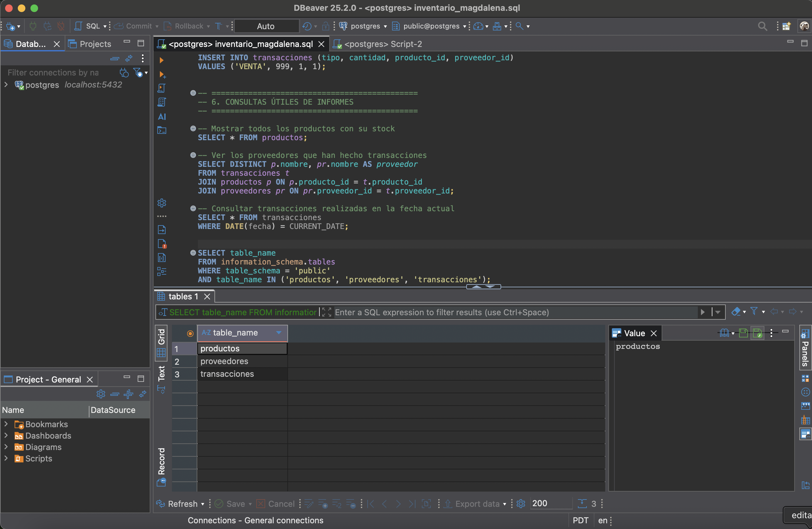The width and height of the screenshot is (812, 529).
Task: Click the Collapse all icon in Database Navigator
Action: pos(115,59)
